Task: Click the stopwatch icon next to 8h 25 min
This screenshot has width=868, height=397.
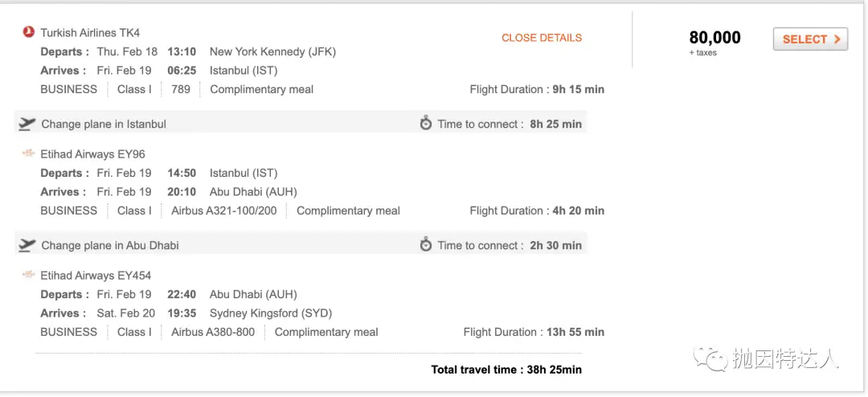Action: pos(426,124)
